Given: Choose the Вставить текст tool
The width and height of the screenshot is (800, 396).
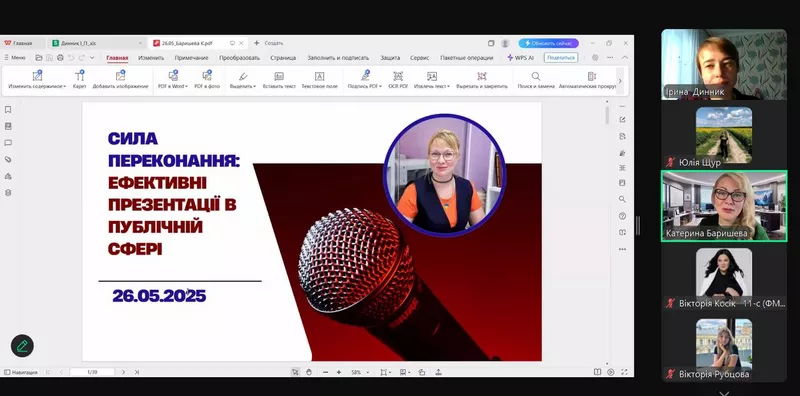Looking at the screenshot, I should tap(279, 80).
